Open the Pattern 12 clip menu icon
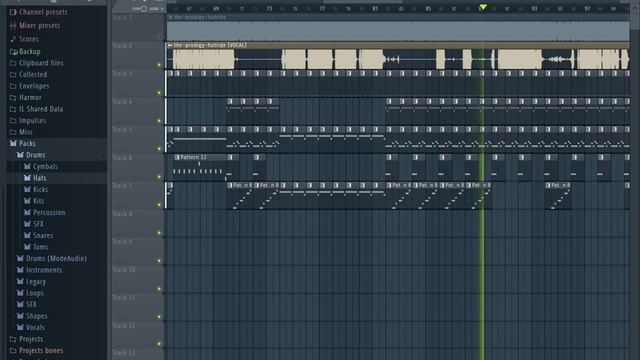This screenshot has height=360, width=640. (x=177, y=157)
